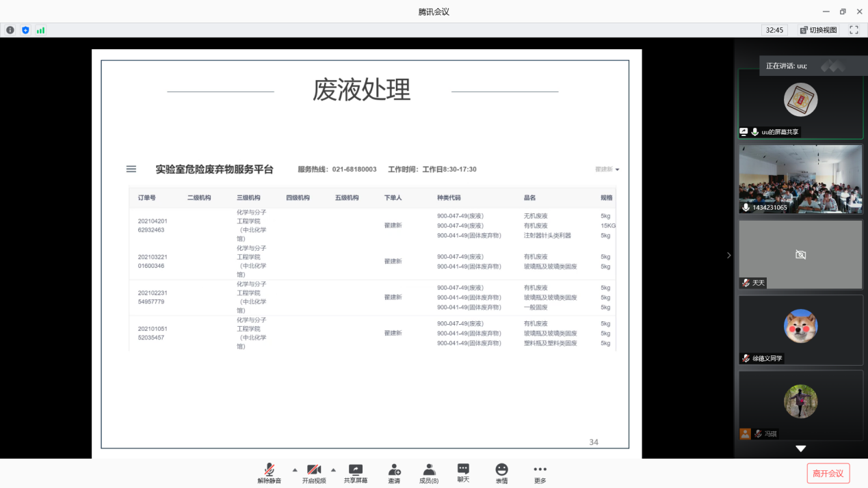
Task: Enter full screen mode icon
Action: tap(854, 30)
